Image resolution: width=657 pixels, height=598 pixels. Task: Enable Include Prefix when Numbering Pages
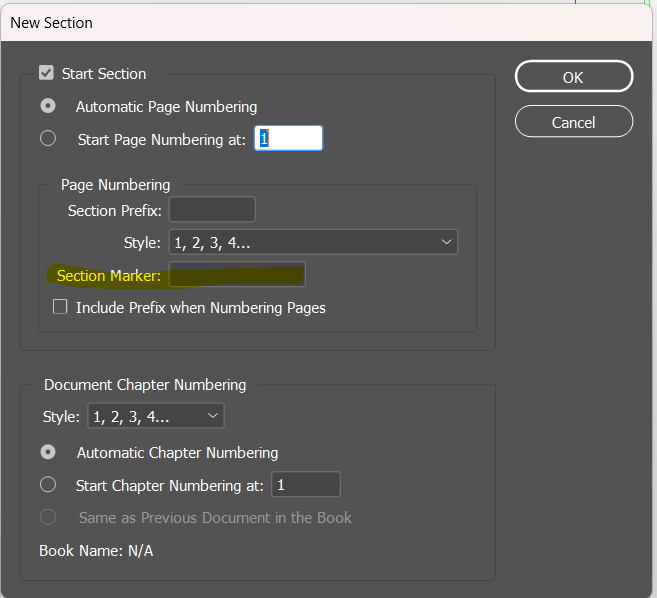[x=60, y=307]
